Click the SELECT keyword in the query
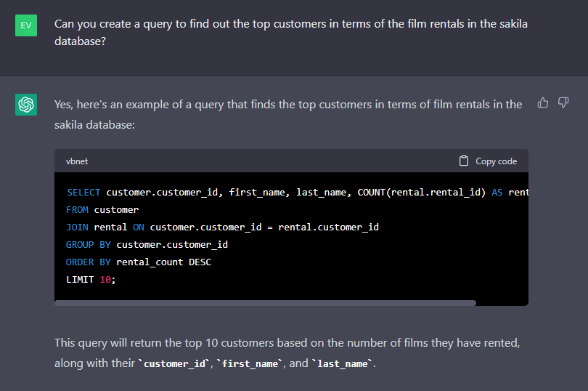588x391 pixels. coord(83,193)
